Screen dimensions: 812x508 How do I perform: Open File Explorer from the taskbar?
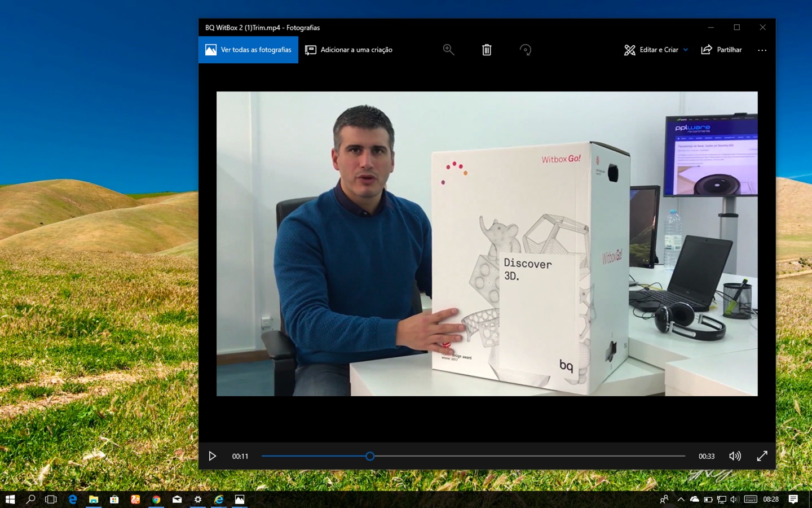[x=94, y=500]
